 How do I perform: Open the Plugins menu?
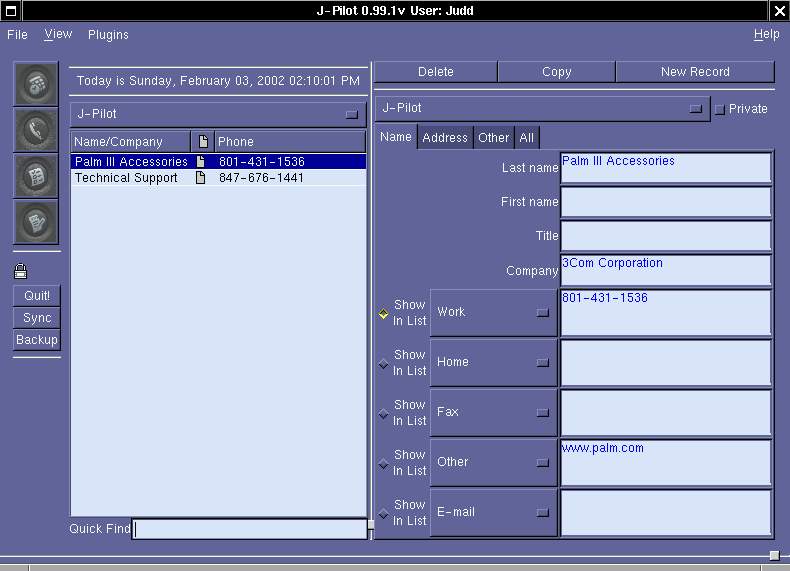(x=108, y=35)
